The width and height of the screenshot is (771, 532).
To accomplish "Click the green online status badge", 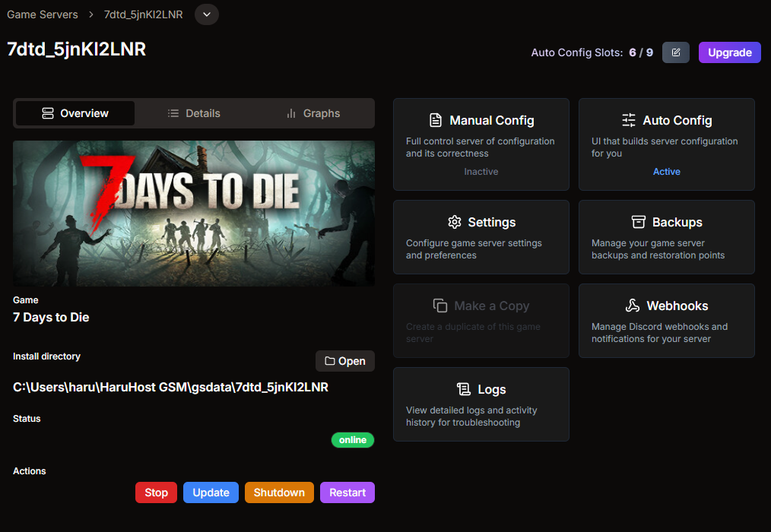I will point(353,440).
